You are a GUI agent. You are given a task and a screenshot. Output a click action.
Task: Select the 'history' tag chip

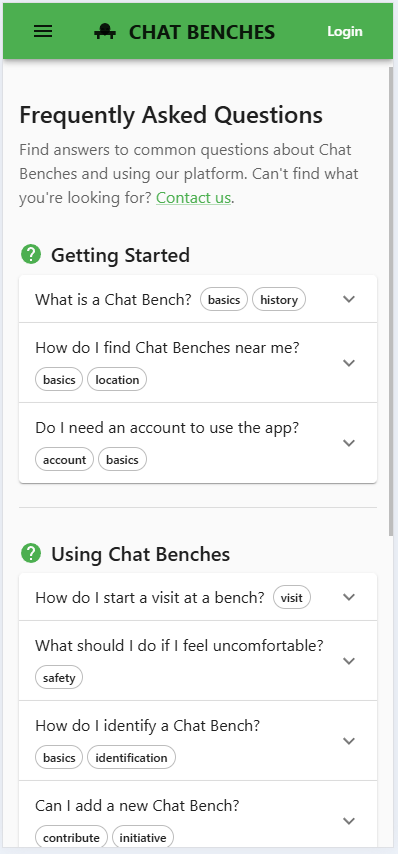(x=279, y=300)
